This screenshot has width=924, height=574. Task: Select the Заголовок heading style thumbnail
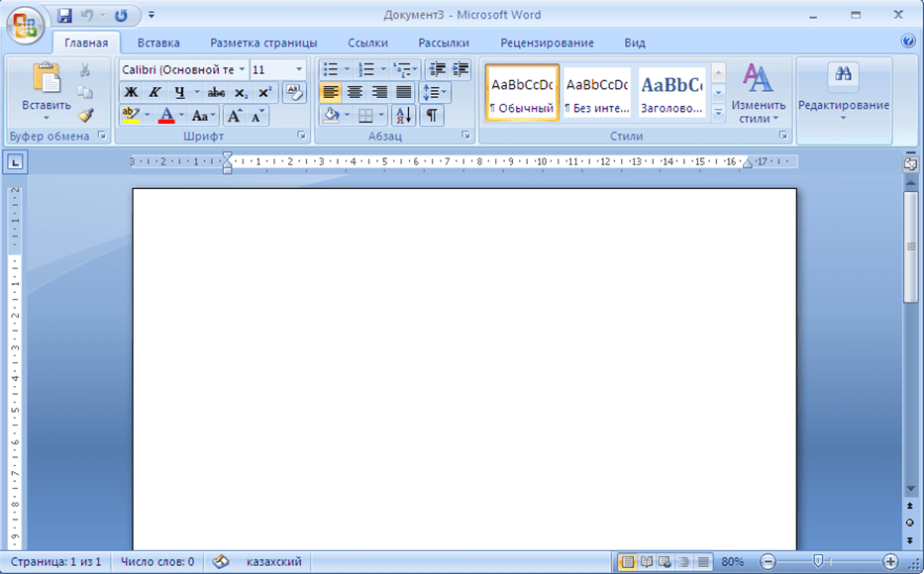(x=671, y=93)
